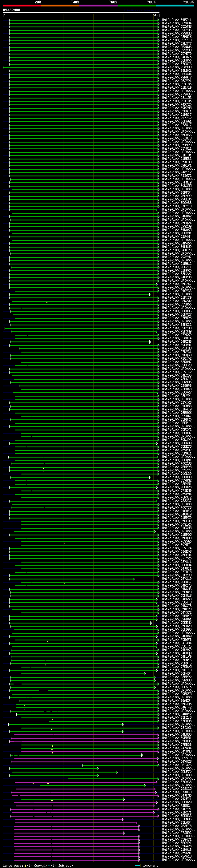This screenshot has width=197, height=868.
Task: Select the UniRef100_Q384T8 label
Action: [x=176, y=602]
